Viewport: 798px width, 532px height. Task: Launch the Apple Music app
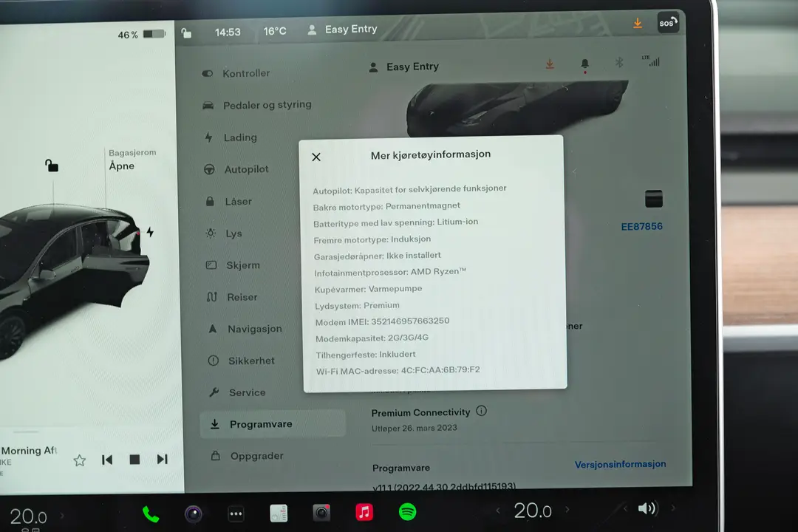point(364,512)
